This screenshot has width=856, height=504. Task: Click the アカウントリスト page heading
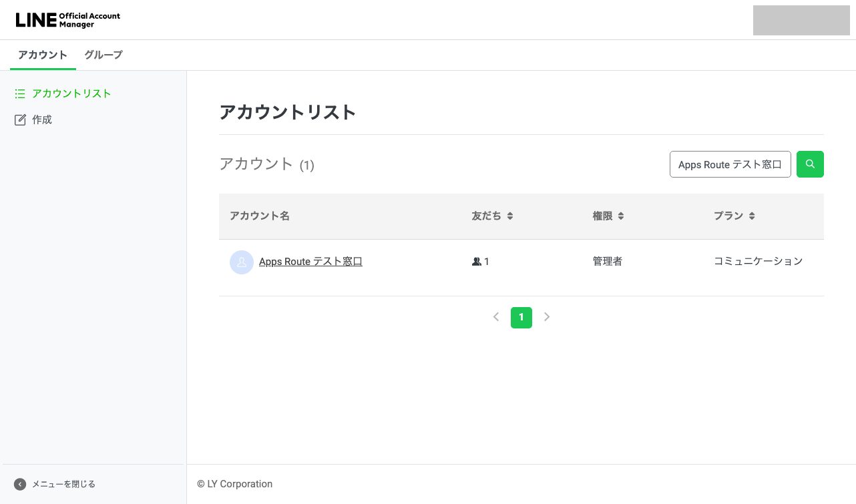(288, 112)
